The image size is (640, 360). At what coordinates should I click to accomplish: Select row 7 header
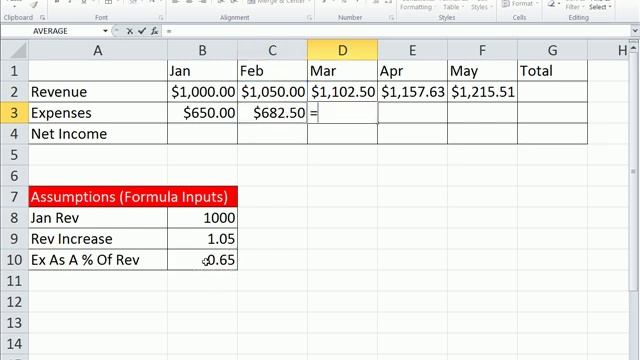point(14,197)
